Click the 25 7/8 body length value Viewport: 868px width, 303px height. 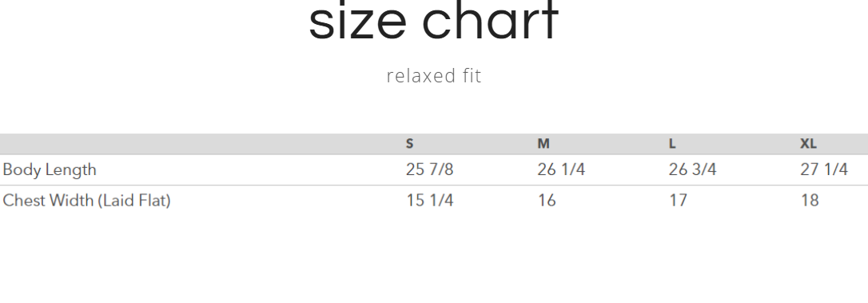tap(429, 169)
